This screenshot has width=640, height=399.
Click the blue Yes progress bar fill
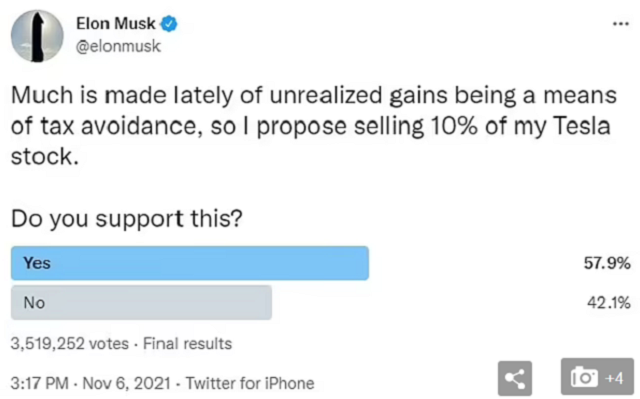click(x=190, y=263)
